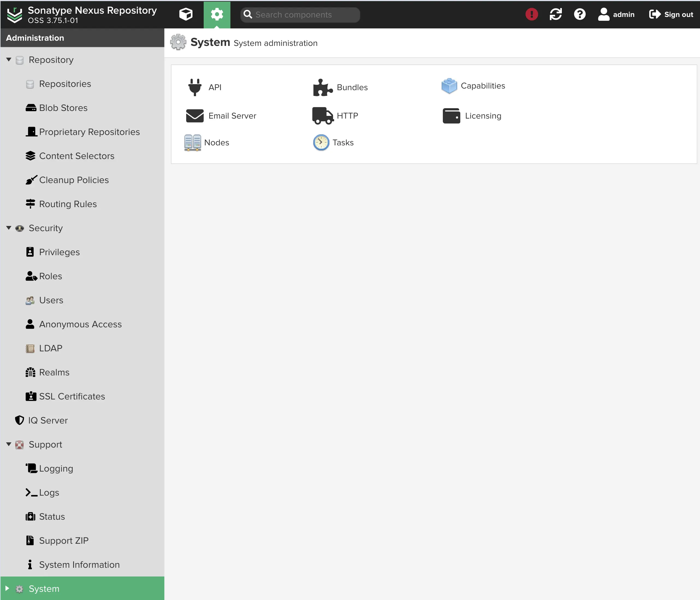Open the API settings icon
The width and height of the screenshot is (700, 600).
tap(194, 87)
